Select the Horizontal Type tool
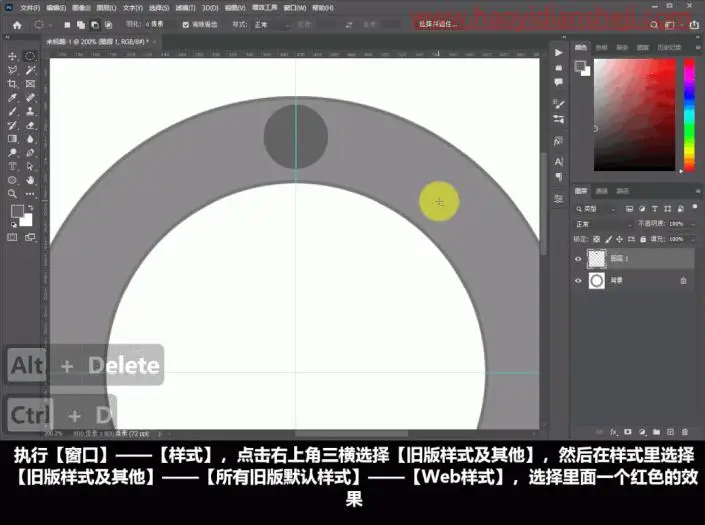This screenshot has width=705, height=525. pos(12,167)
